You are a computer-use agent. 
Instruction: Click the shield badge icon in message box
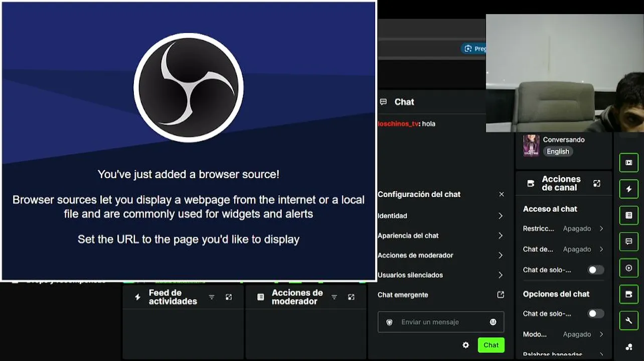point(389,322)
